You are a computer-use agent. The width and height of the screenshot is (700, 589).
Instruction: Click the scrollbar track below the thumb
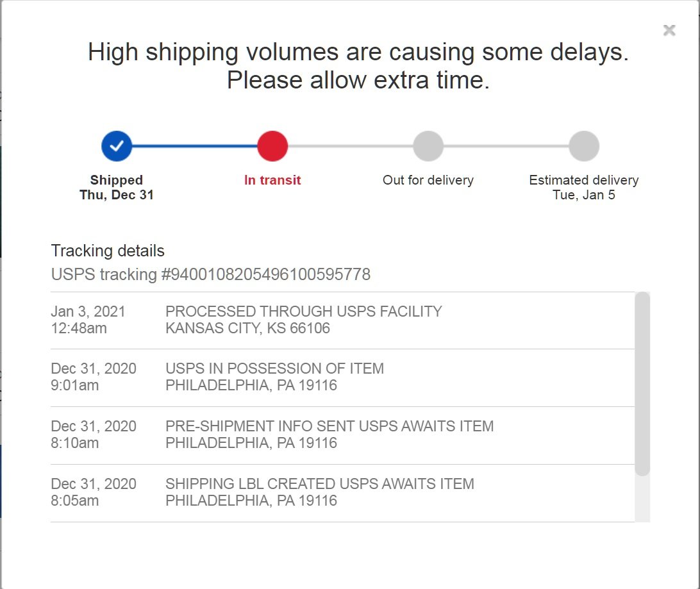(642, 499)
